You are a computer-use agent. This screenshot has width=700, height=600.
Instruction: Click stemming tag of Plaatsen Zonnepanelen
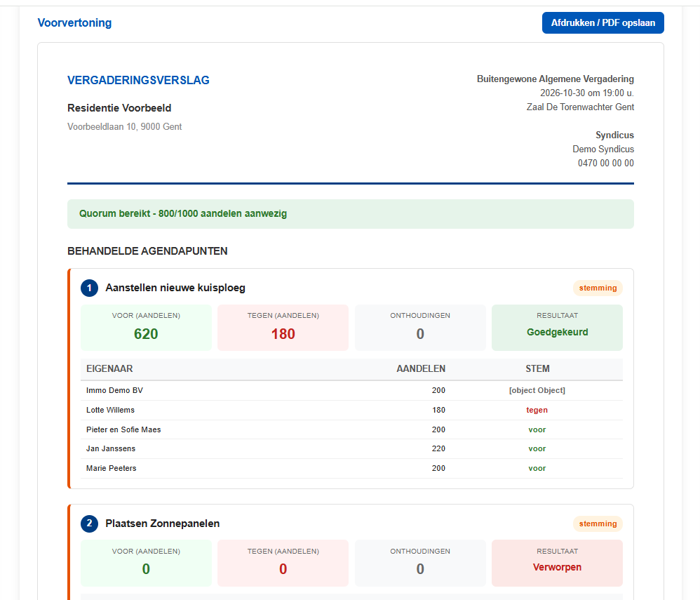coord(598,524)
